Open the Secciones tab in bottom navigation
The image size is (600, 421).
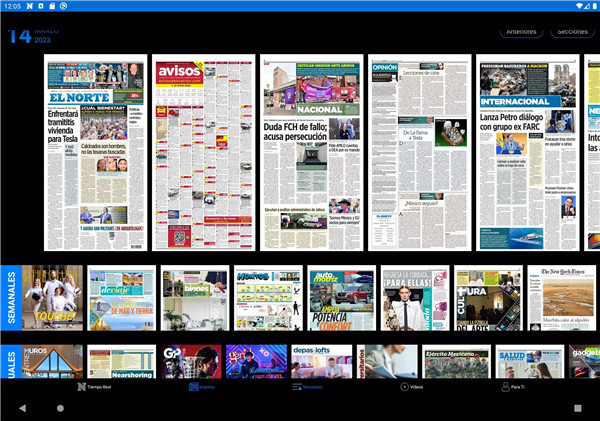(306, 386)
